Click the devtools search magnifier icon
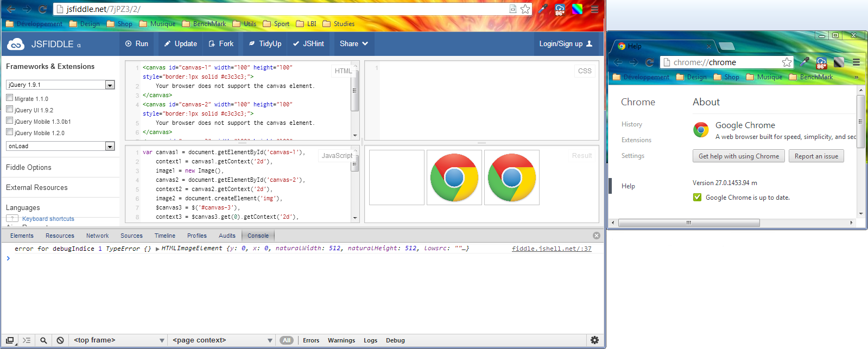 tap(43, 340)
